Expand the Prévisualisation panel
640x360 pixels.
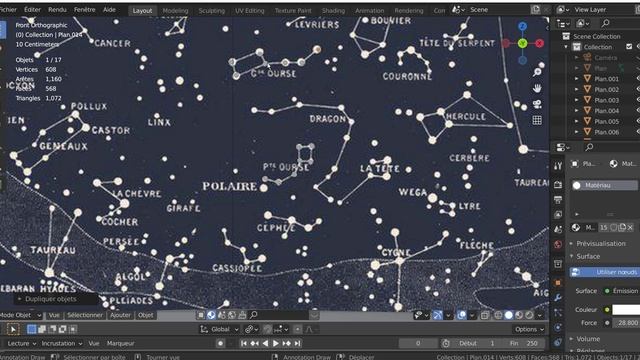(x=601, y=243)
